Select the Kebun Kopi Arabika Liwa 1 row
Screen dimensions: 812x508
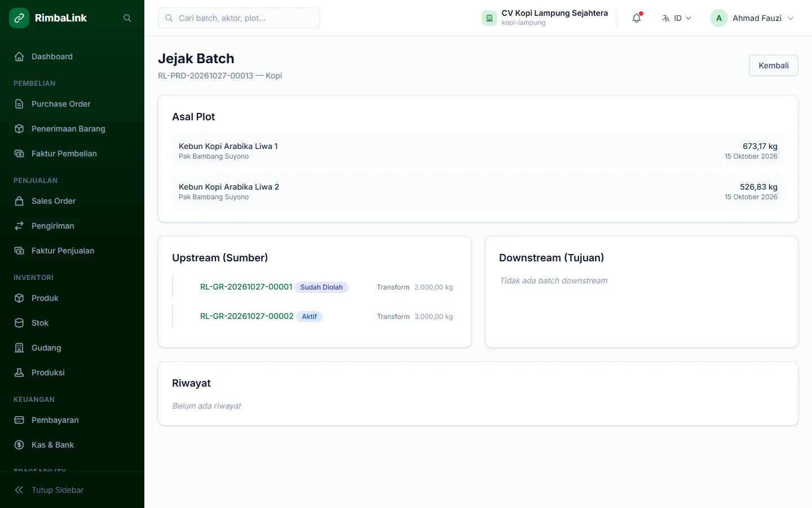478,151
